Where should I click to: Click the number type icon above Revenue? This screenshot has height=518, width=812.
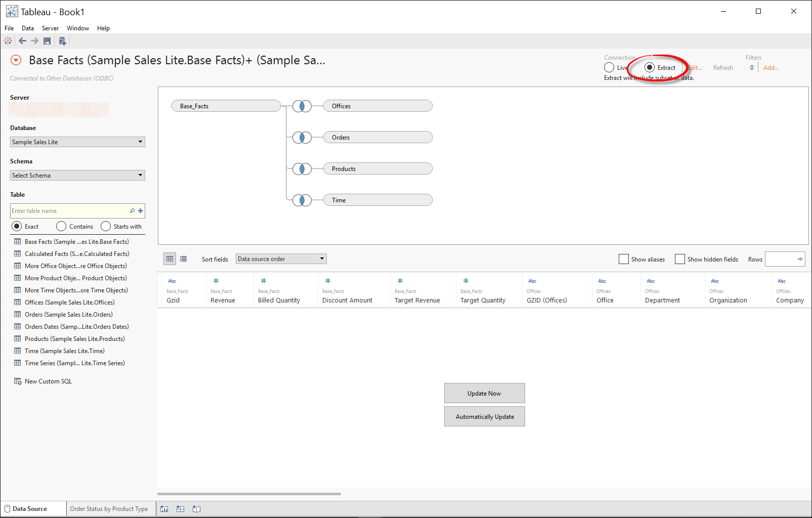[216, 281]
